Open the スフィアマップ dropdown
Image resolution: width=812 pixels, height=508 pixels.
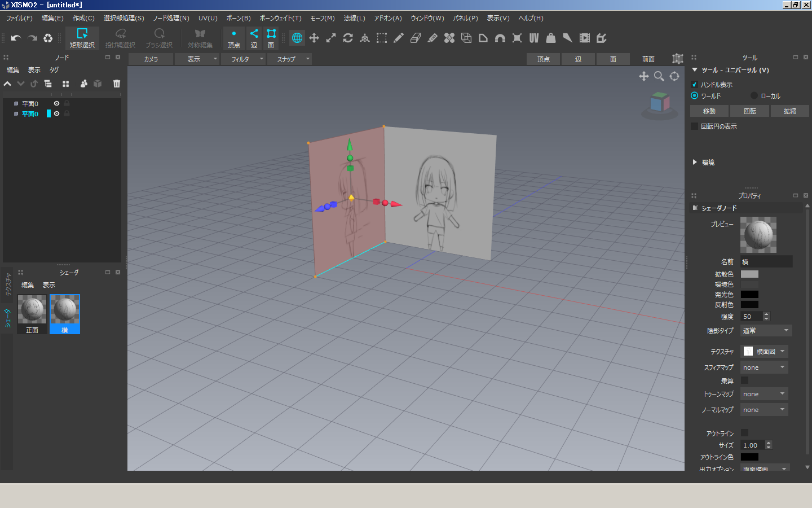click(x=764, y=367)
